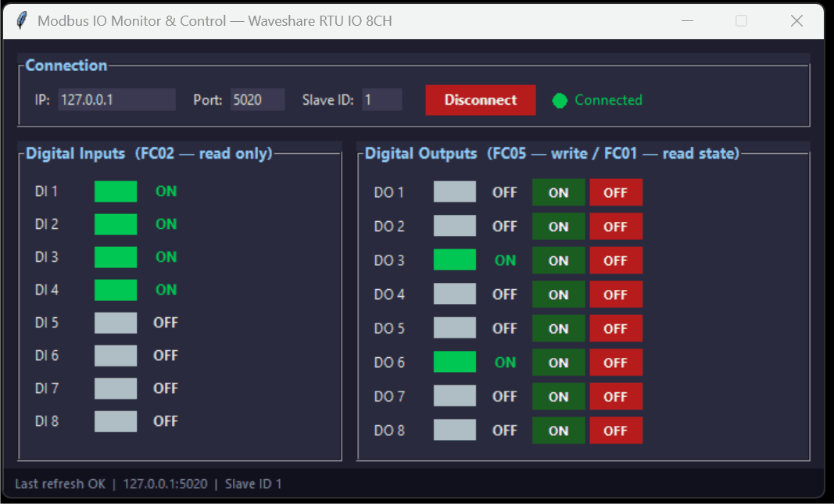Click the DO 6 green state indicator

pyautogui.click(x=455, y=362)
